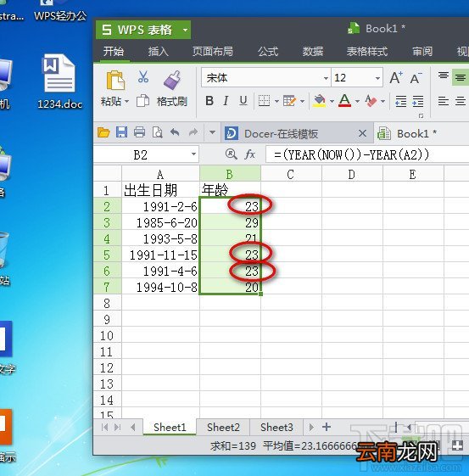
Task: Open the Name Box B2 dropdown arrow
Action: pyautogui.click(x=193, y=154)
